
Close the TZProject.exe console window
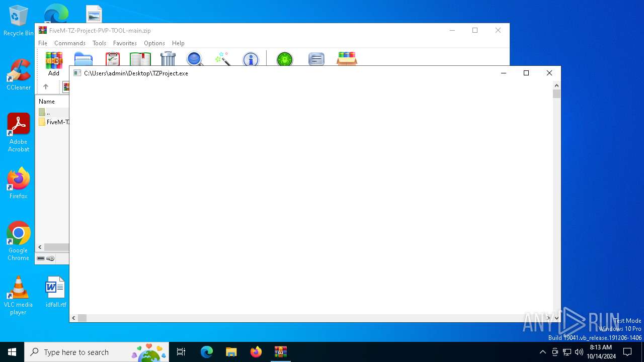549,73
